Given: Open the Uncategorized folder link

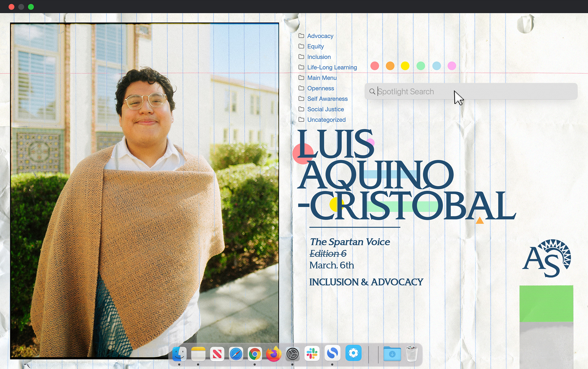Looking at the screenshot, I should [x=326, y=120].
